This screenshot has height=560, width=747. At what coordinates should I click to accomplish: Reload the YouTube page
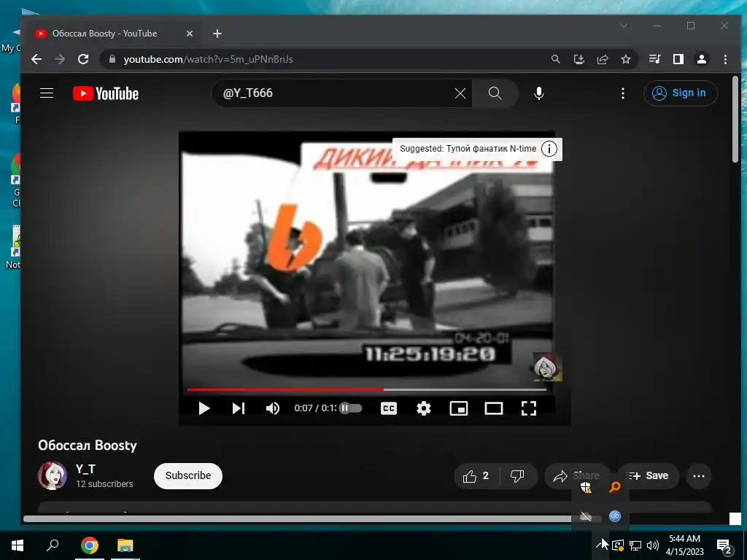(83, 59)
